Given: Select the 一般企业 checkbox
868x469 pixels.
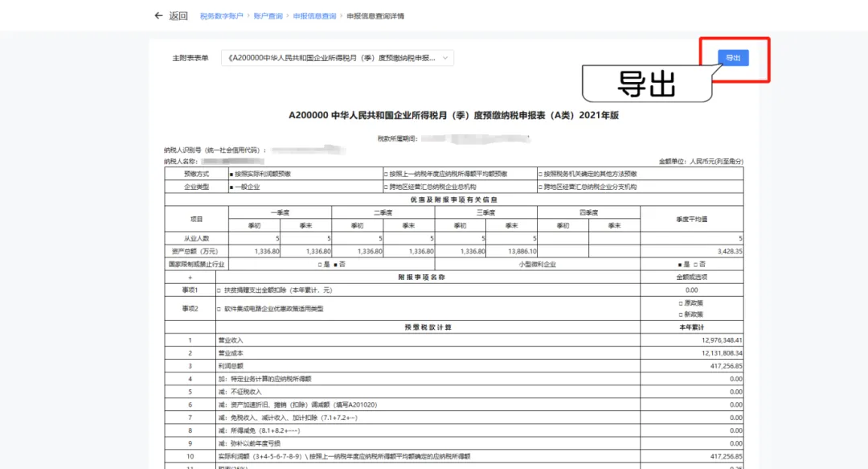Looking at the screenshot, I should 231,187.
